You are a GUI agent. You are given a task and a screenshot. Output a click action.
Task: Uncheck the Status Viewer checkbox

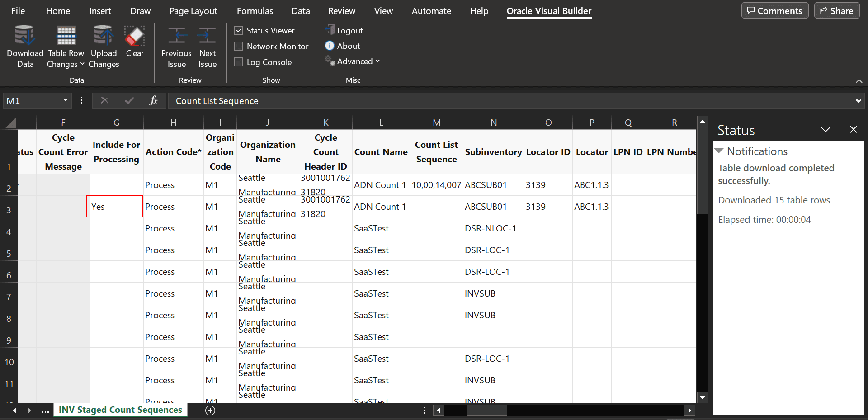tap(239, 30)
